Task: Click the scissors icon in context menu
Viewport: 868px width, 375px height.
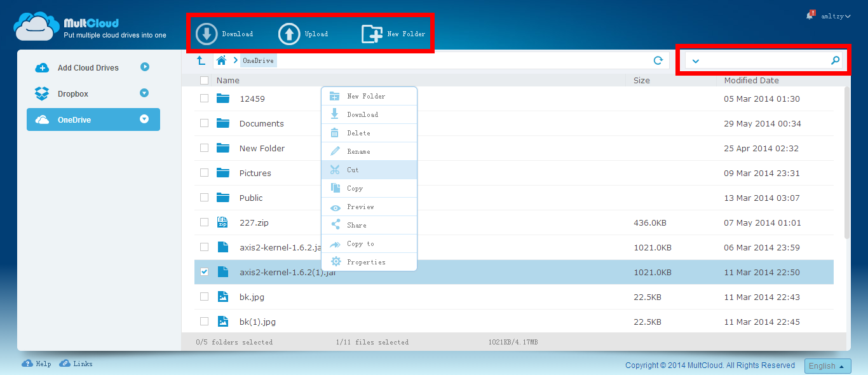Action: coord(335,170)
